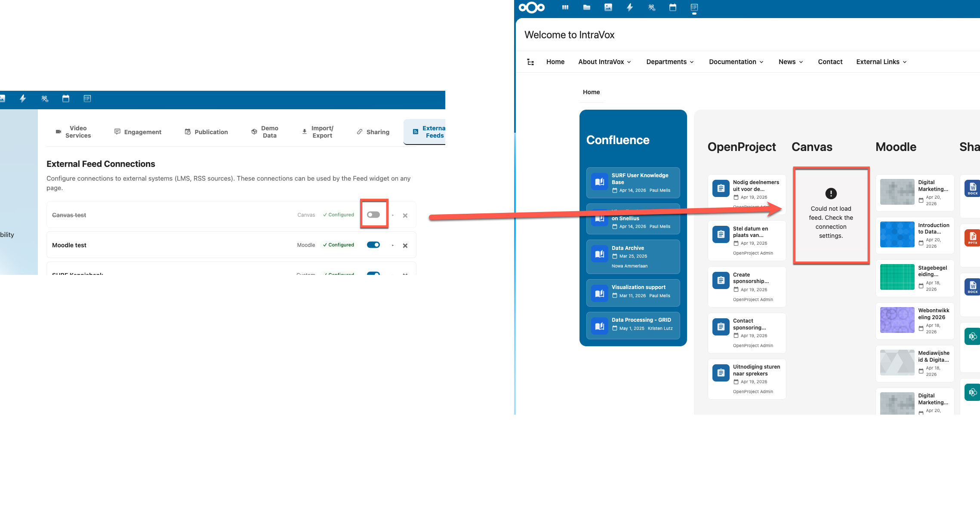Click the book icon of SURF User Knowledge Base
Screen dimensions: 980x520
tap(600, 182)
